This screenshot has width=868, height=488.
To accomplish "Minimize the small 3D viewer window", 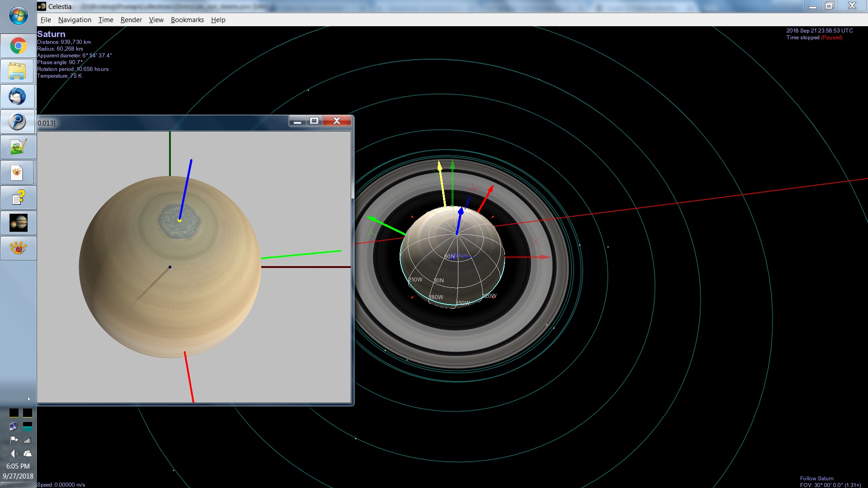I will pyautogui.click(x=297, y=121).
